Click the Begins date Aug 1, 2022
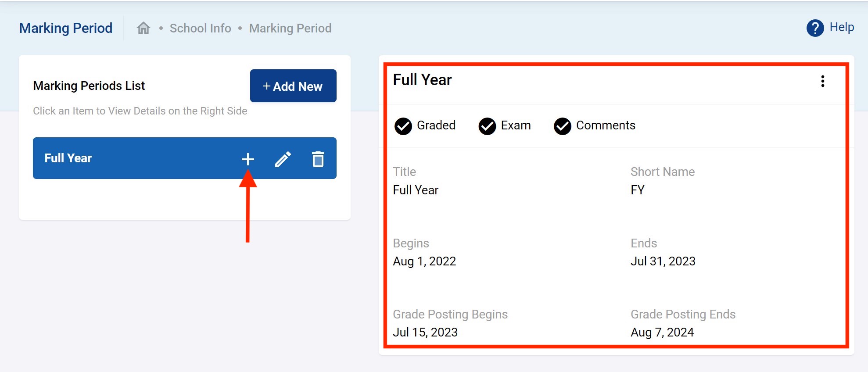This screenshot has height=372, width=868. pos(424,261)
